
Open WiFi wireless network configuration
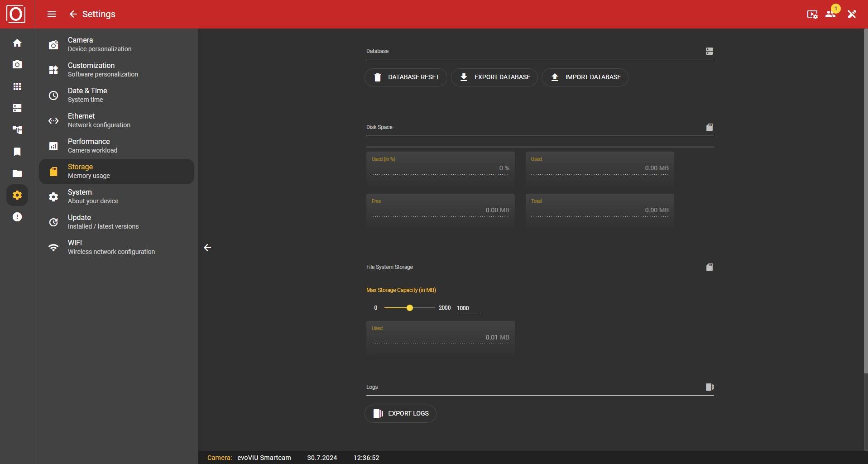(x=116, y=247)
